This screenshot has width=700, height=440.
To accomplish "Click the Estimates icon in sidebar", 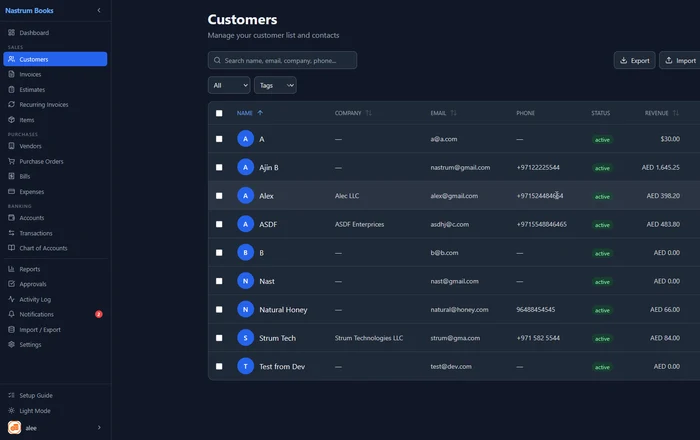I will tap(12, 89).
